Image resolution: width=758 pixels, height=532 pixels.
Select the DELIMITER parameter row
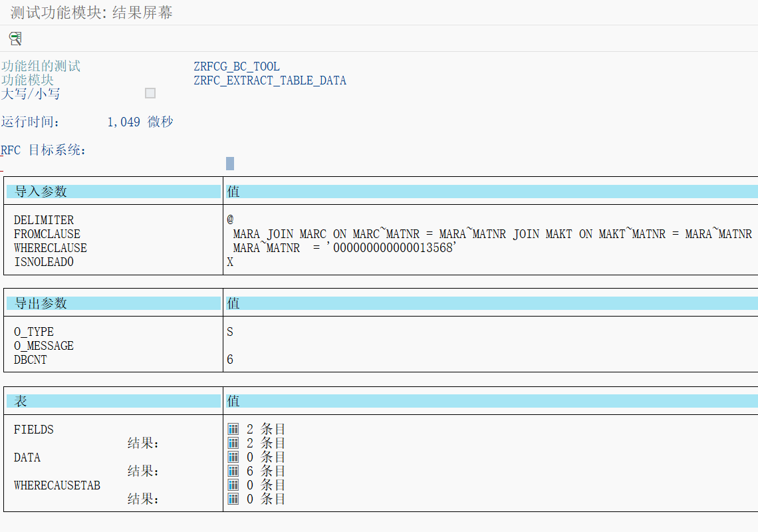43,219
